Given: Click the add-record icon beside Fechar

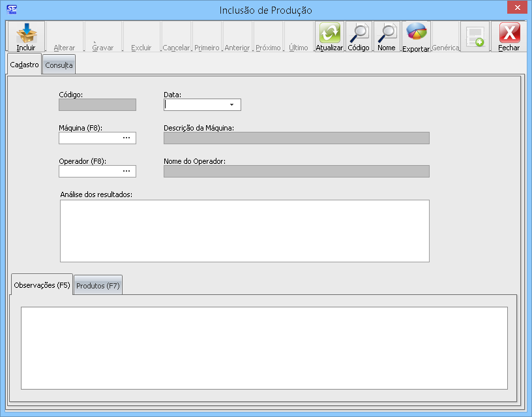Looking at the screenshot, I should click(475, 37).
